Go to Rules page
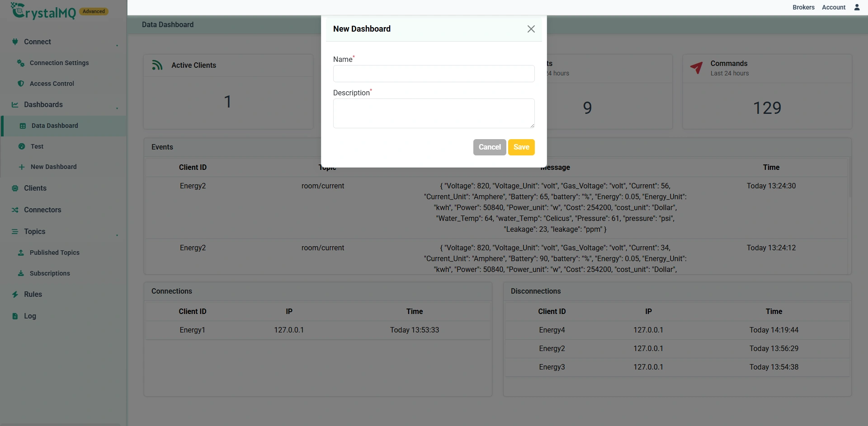Image resolution: width=868 pixels, height=426 pixels. click(x=33, y=294)
